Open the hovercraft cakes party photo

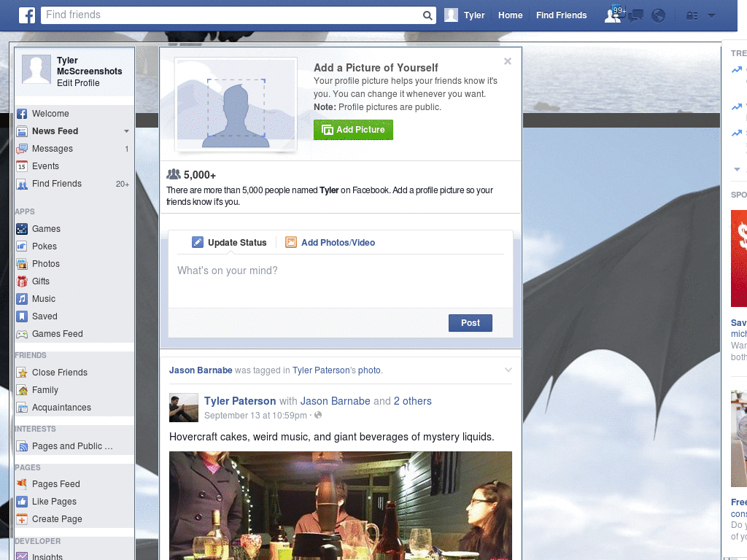pos(341,506)
